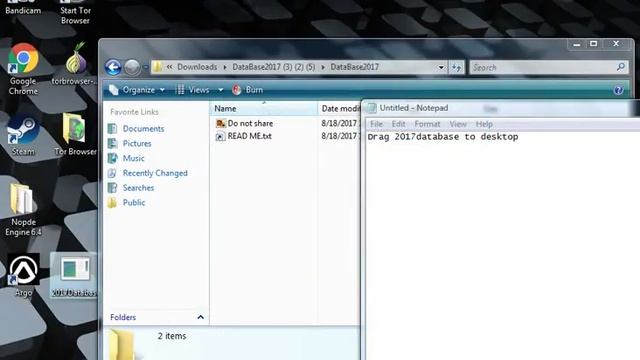Click the Explorer Back arrow button
Screen dimensions: 640x360
[x=113, y=67]
